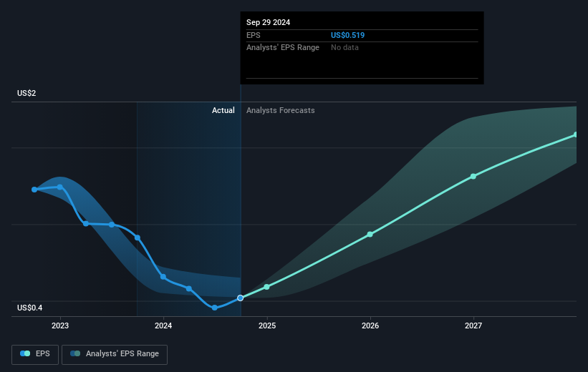
Task: Click the US$0.519 EPS value in tooltip
Action: pyautogui.click(x=347, y=35)
